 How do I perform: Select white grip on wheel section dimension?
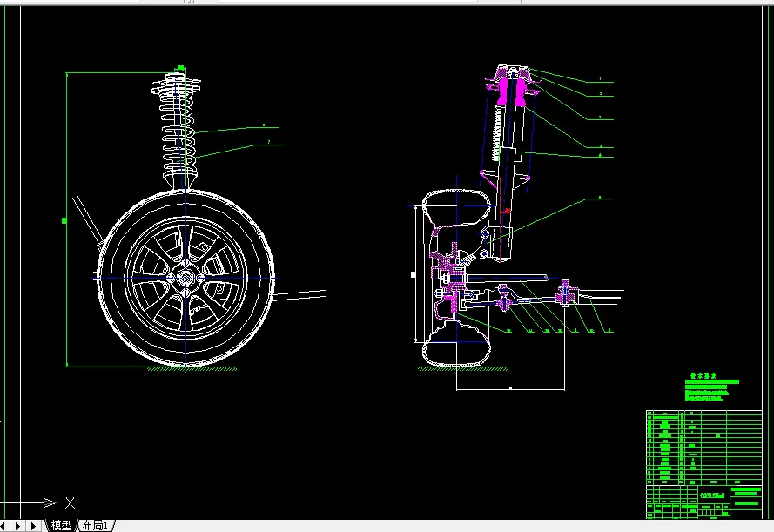pyautogui.click(x=414, y=275)
